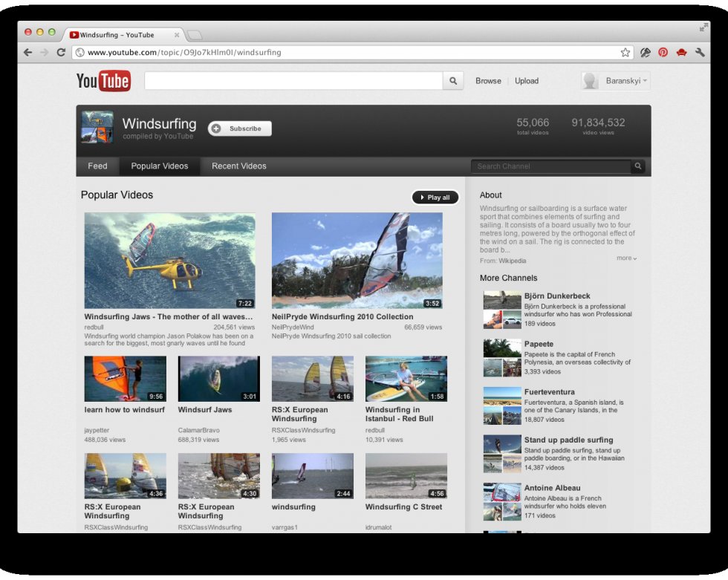Open the Chrome wrench settings menu
Image resolution: width=728 pixels, height=580 pixels.
click(x=700, y=53)
